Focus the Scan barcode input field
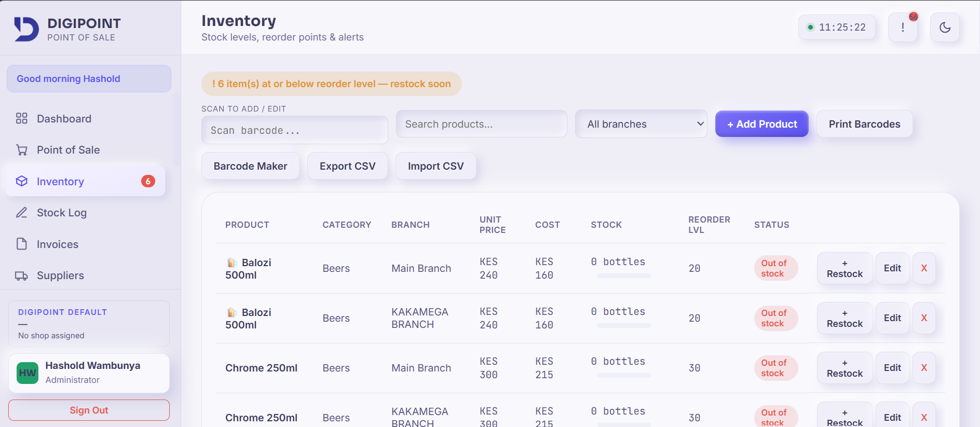Screen dimensions: 980x427 [x=294, y=130]
